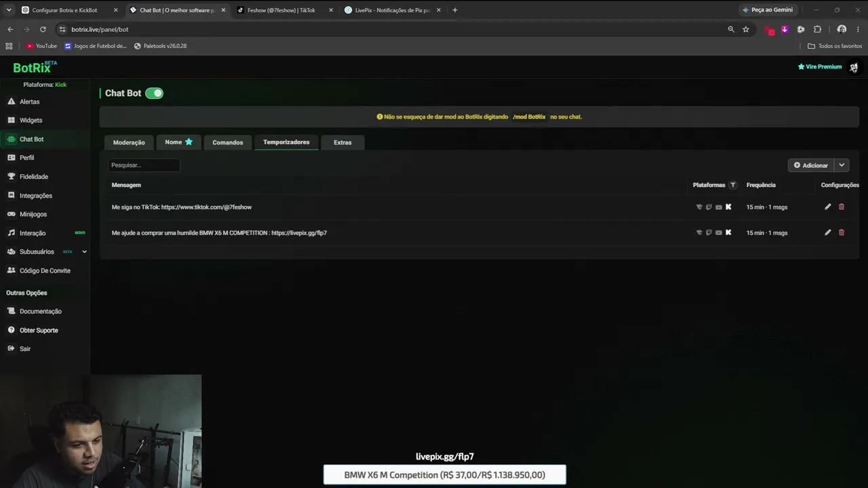Go to Perfil using its card icon
Viewport: 868px width, 488px height.
tap(11, 157)
